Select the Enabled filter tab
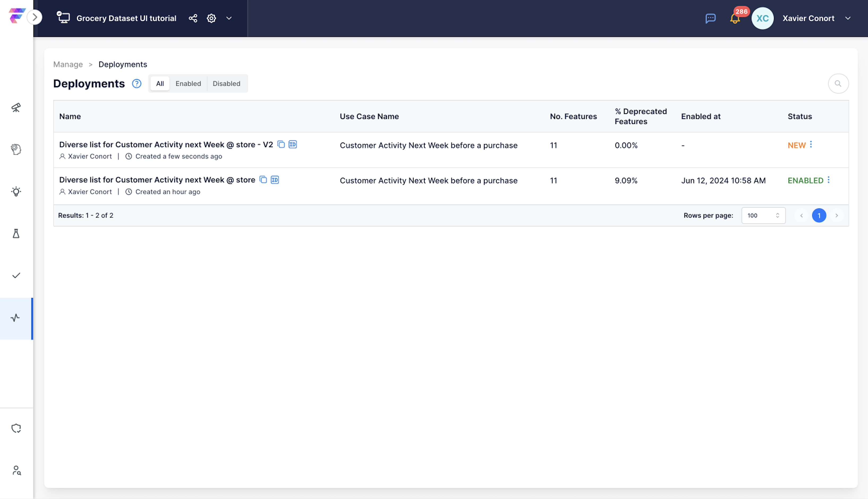The width and height of the screenshot is (868, 499). tap(188, 84)
